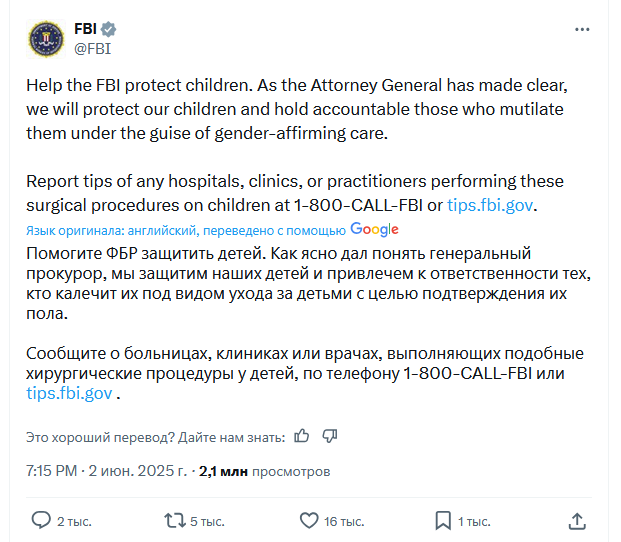Open tips.fbi.gov link in Russian translation
Image resolution: width=621 pixels, height=542 pixels.
pos(69,393)
